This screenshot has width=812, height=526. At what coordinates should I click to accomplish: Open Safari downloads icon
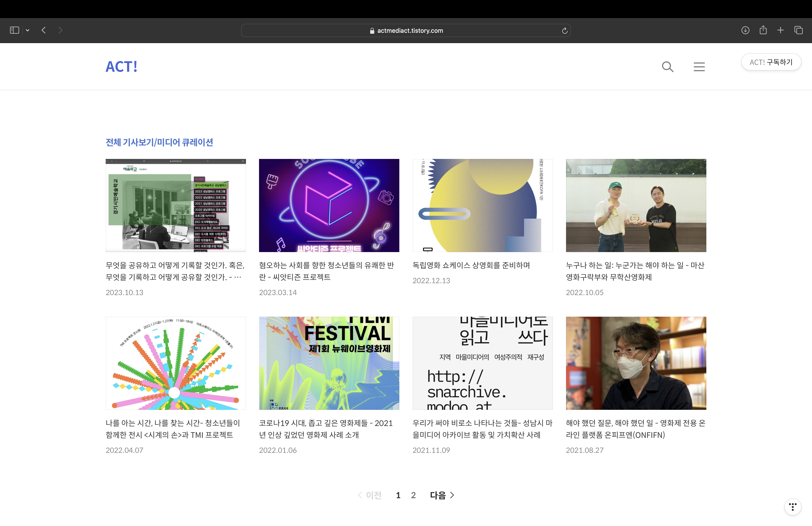(x=745, y=30)
